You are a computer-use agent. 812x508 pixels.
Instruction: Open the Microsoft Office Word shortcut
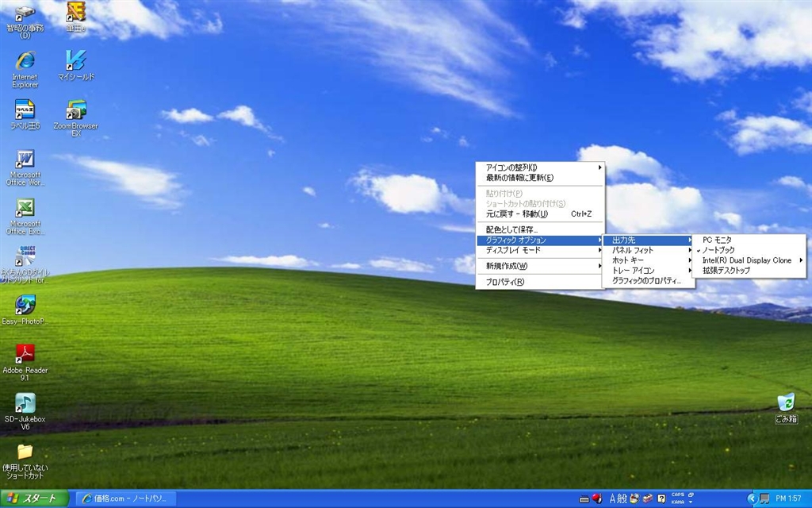[x=25, y=168]
